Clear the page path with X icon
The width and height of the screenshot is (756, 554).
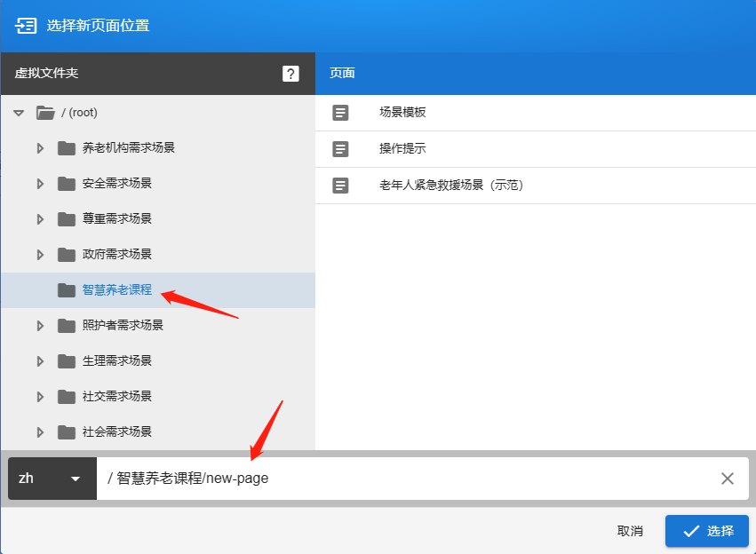point(728,479)
